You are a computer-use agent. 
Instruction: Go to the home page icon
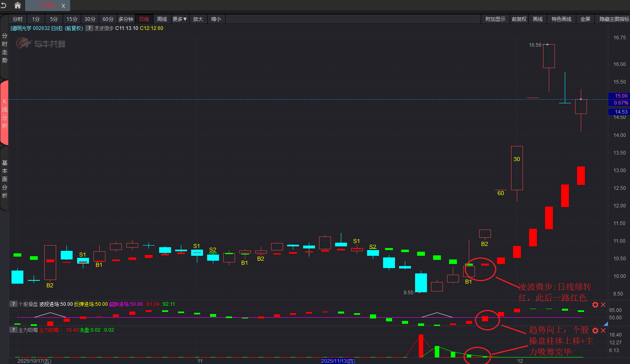click(x=18, y=5)
